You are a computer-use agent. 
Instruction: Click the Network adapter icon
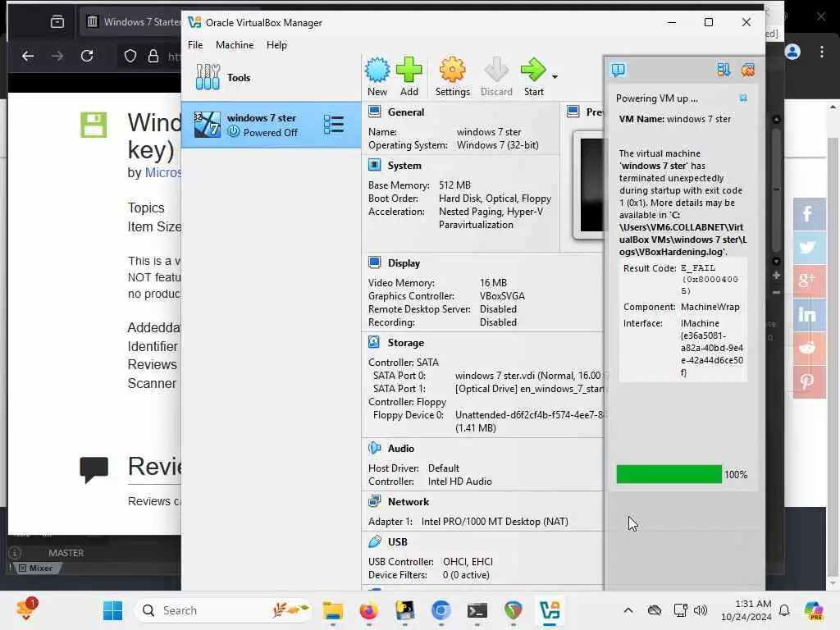374,501
